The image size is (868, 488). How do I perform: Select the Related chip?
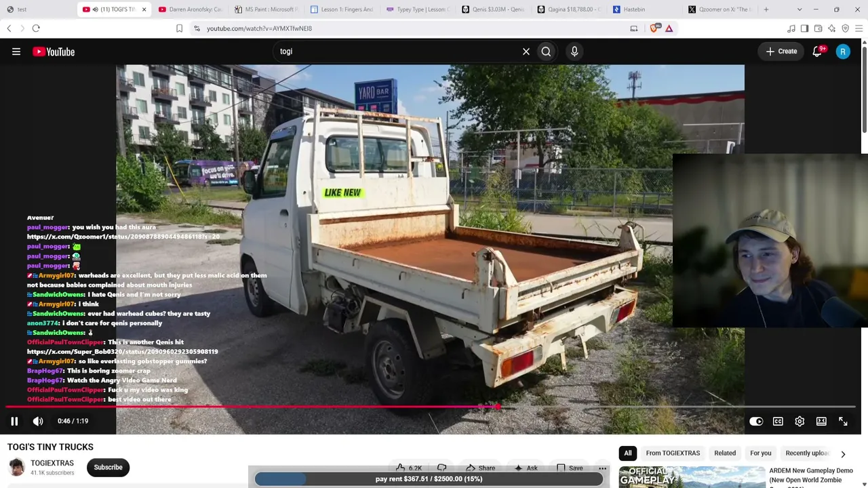coord(725,453)
